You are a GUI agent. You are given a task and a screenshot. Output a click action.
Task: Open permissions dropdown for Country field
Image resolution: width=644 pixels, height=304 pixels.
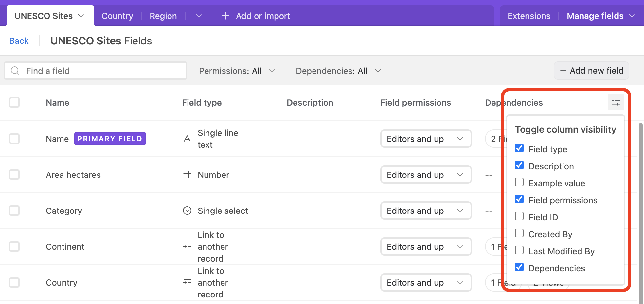426,282
